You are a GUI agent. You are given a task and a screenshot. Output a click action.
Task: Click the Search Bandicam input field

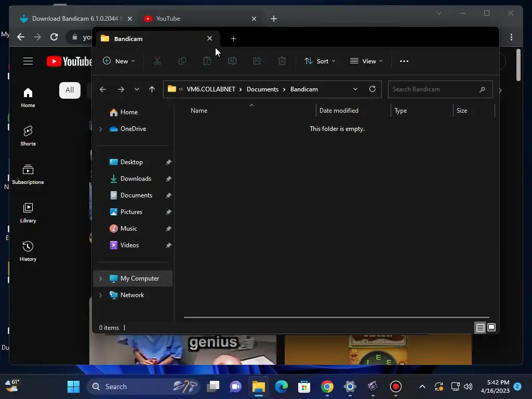point(440,89)
